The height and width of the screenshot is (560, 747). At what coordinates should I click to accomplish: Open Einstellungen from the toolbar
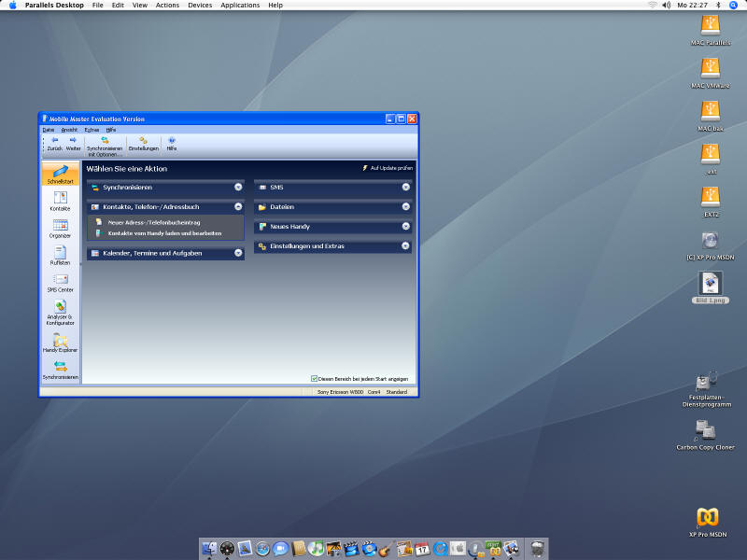coord(143,143)
